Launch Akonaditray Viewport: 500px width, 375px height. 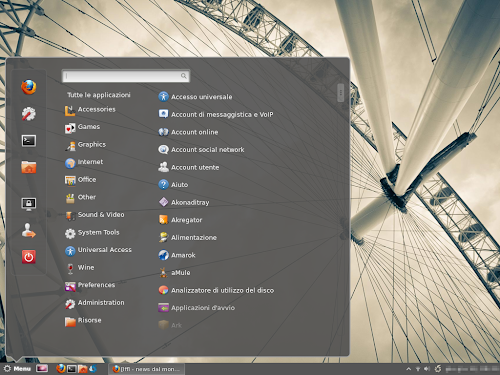tap(184, 202)
